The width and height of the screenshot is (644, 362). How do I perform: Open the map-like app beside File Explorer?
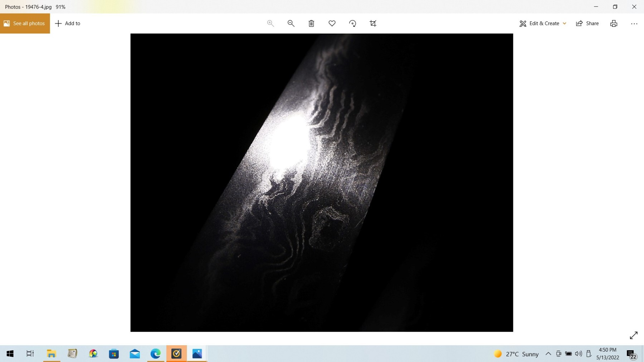72,353
